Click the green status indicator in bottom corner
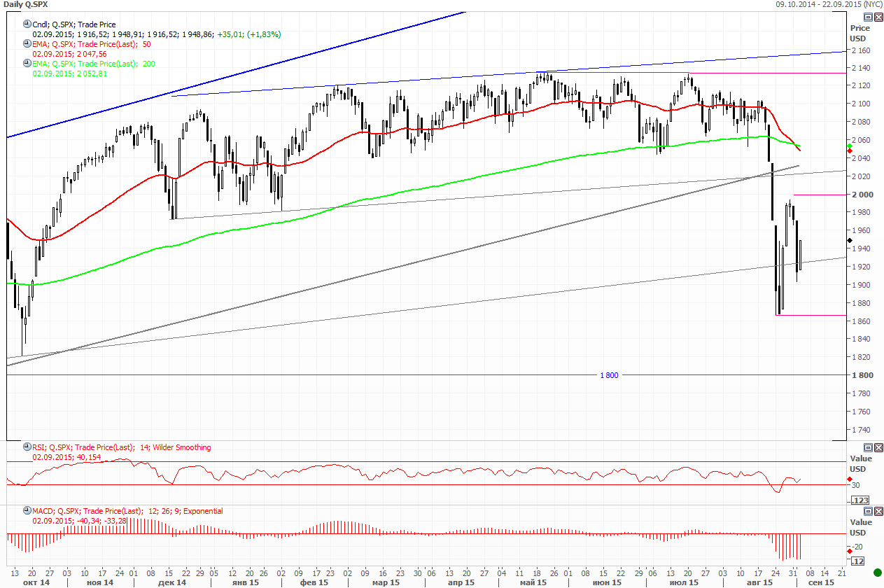Image resolution: width=884 pixels, height=588 pixels. [877, 573]
